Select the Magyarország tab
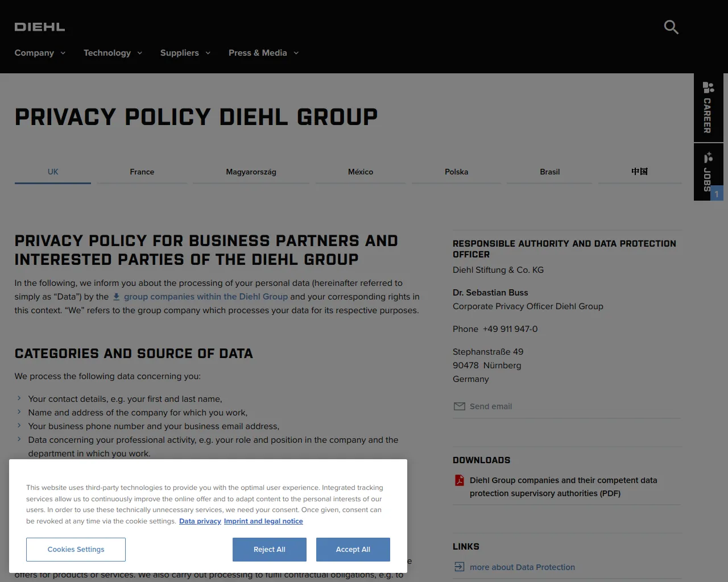The height and width of the screenshot is (582, 728). 251,172
